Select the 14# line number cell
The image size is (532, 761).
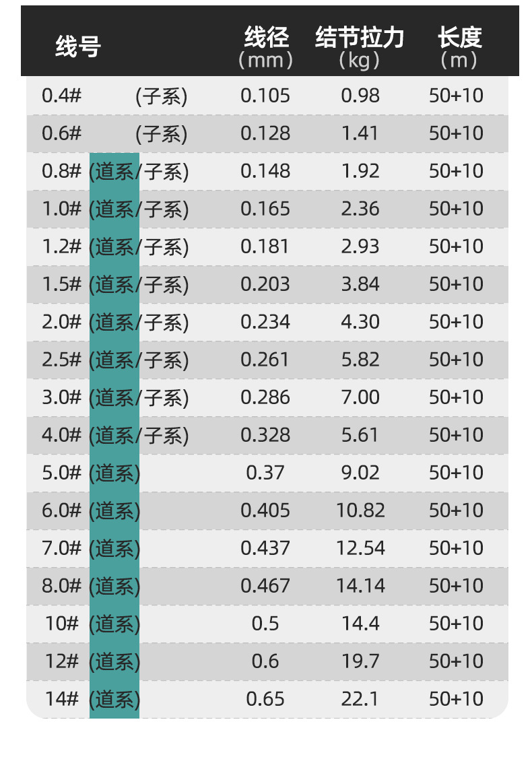tap(63, 699)
